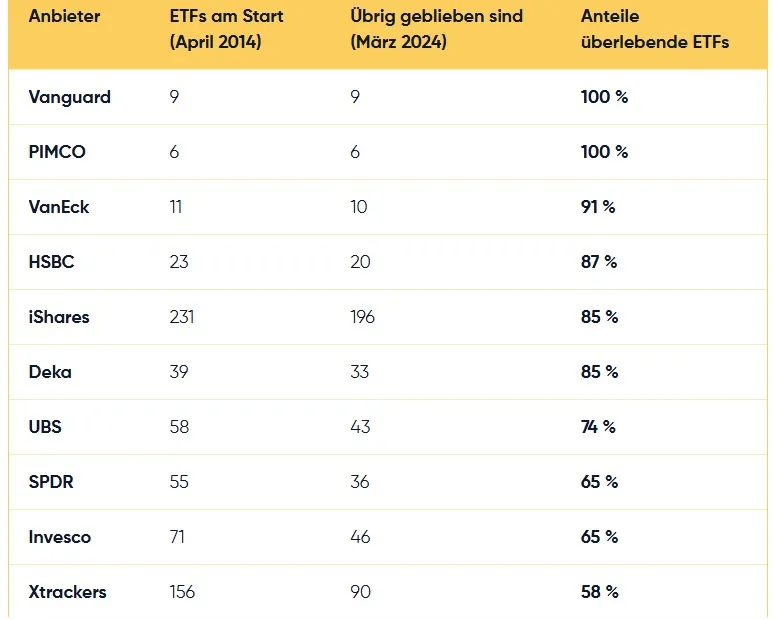Select the iShares provider name
The height and width of the screenshot is (619, 773).
tap(59, 317)
